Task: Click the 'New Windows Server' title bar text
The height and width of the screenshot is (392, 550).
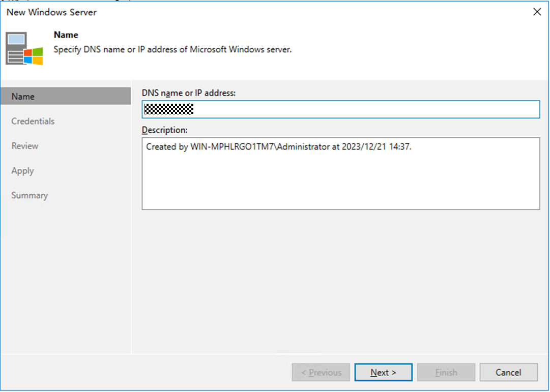Action: coord(51,12)
